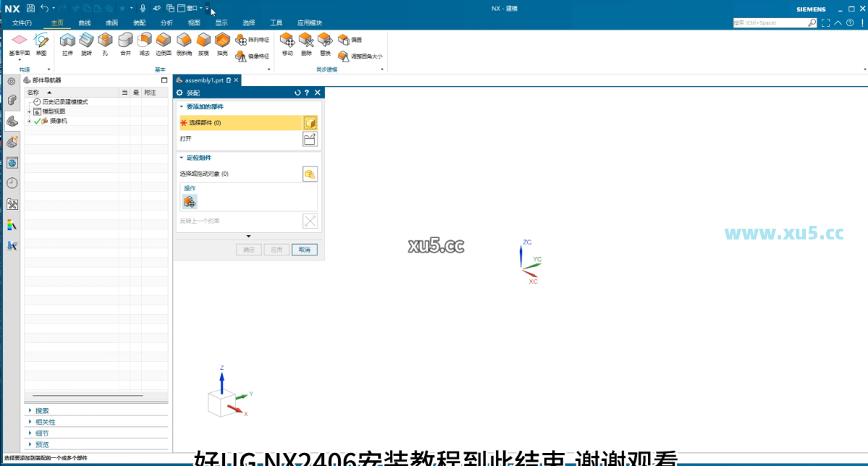Expand the 摄像机 tree node

29,121
